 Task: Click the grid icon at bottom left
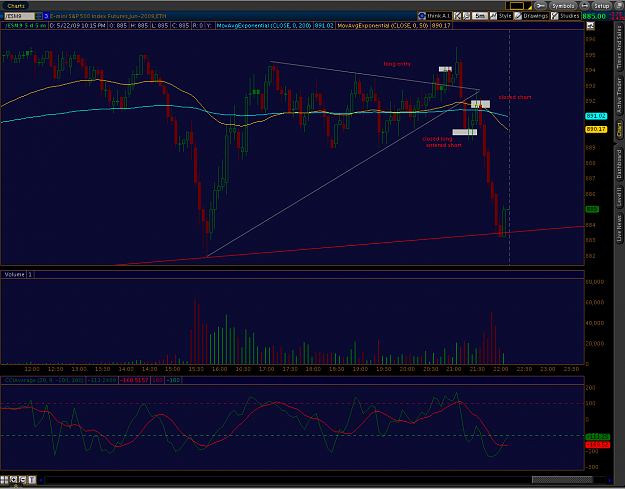(4, 480)
